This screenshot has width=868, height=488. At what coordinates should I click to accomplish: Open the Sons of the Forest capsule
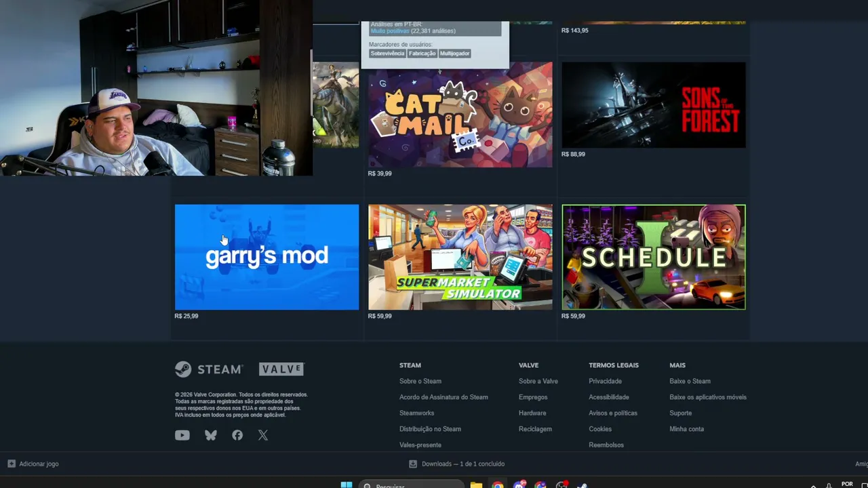(x=654, y=105)
